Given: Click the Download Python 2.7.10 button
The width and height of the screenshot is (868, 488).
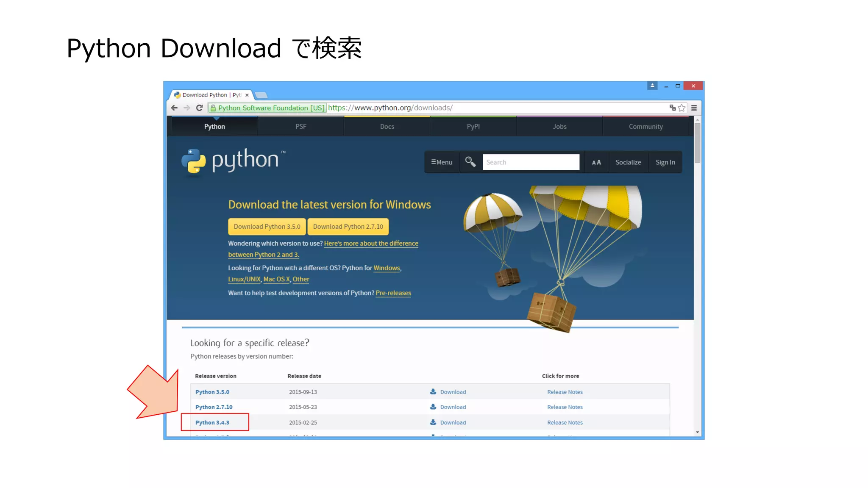Looking at the screenshot, I should (348, 227).
